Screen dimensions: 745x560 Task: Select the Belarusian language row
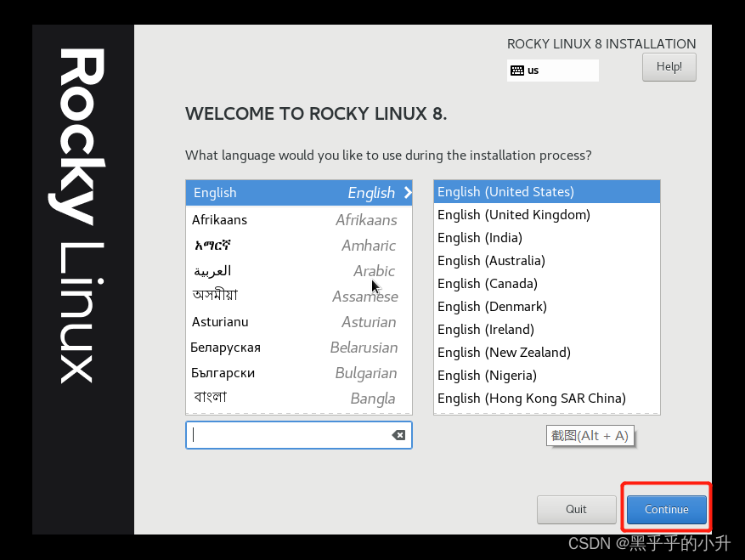tap(299, 348)
